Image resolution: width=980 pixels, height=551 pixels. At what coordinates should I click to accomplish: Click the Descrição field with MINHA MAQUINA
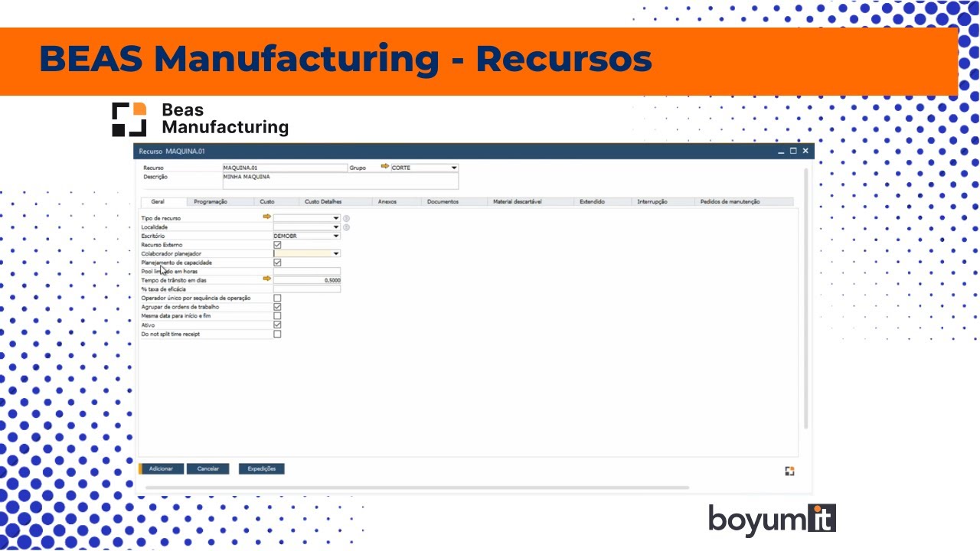click(x=340, y=181)
